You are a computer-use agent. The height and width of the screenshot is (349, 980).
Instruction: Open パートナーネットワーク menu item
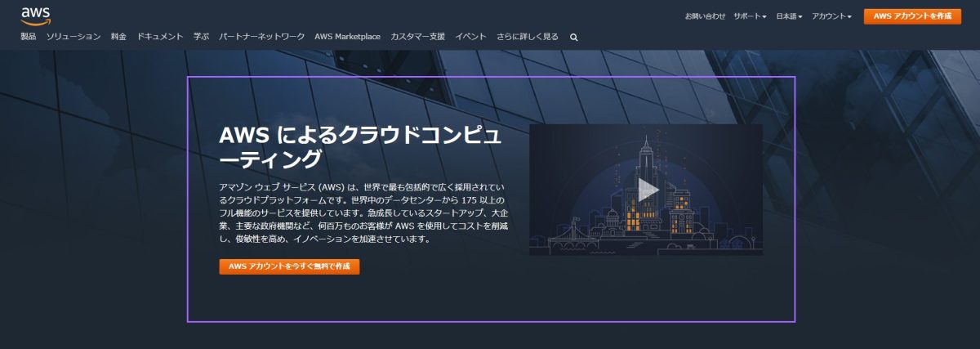[x=261, y=37]
